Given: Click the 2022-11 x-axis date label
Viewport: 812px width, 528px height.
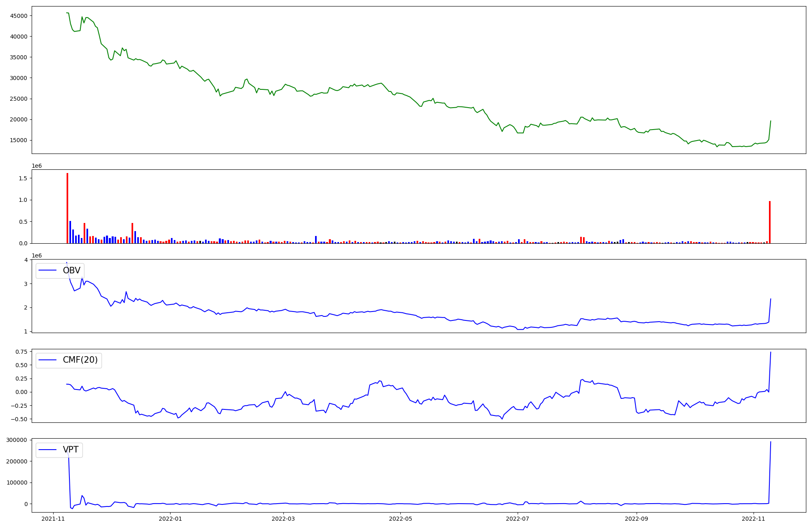Looking at the screenshot, I should click(754, 519).
